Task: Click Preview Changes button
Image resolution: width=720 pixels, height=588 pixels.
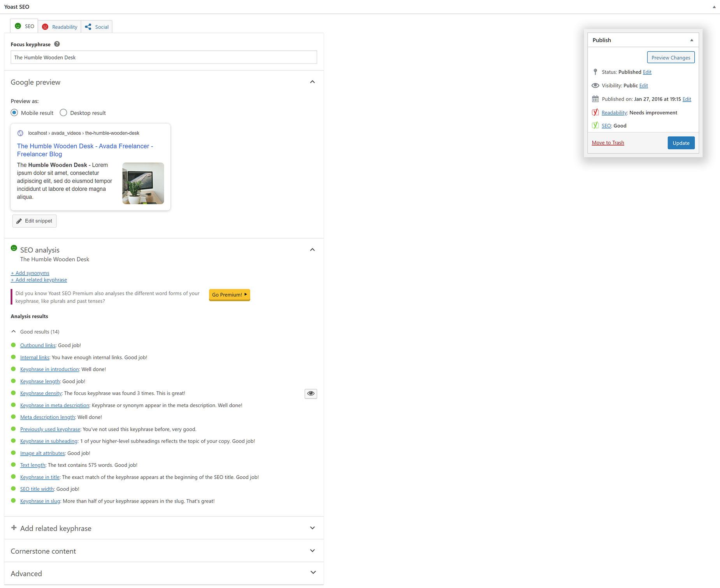Action: [671, 58]
